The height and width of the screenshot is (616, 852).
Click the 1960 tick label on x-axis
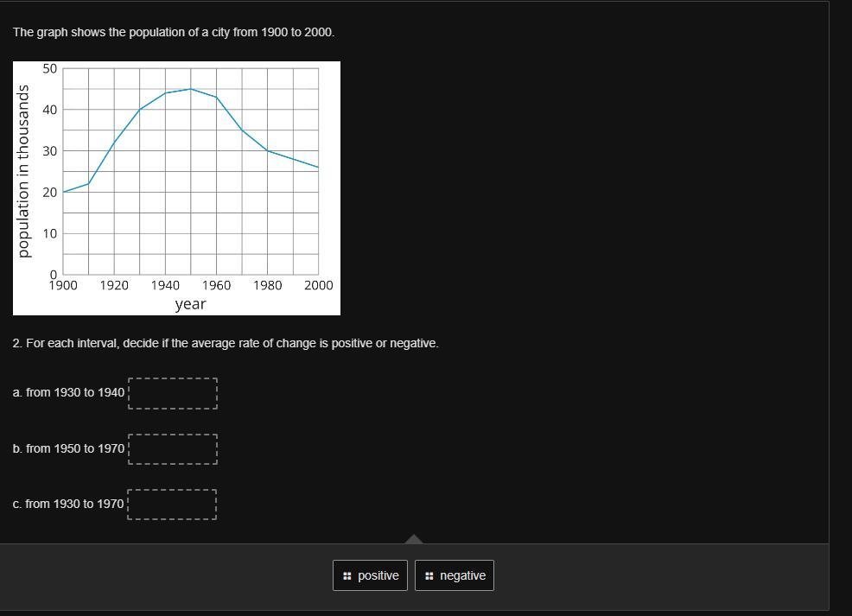(x=216, y=285)
